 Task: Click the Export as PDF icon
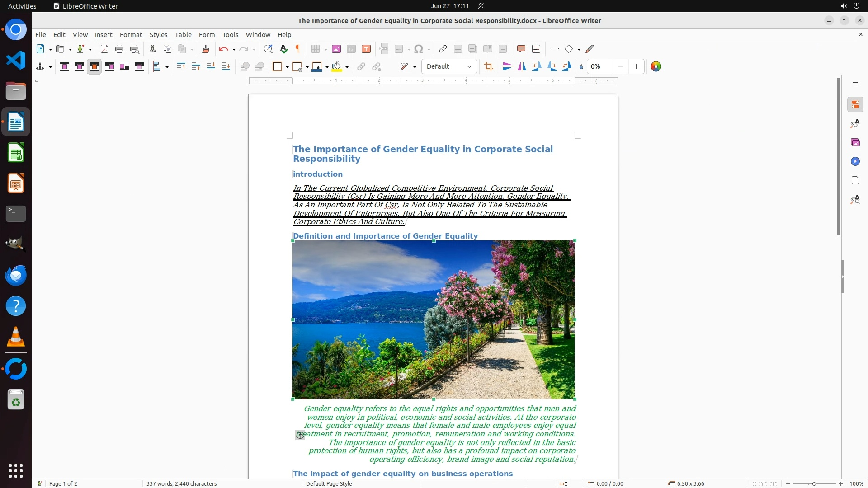tap(104, 49)
